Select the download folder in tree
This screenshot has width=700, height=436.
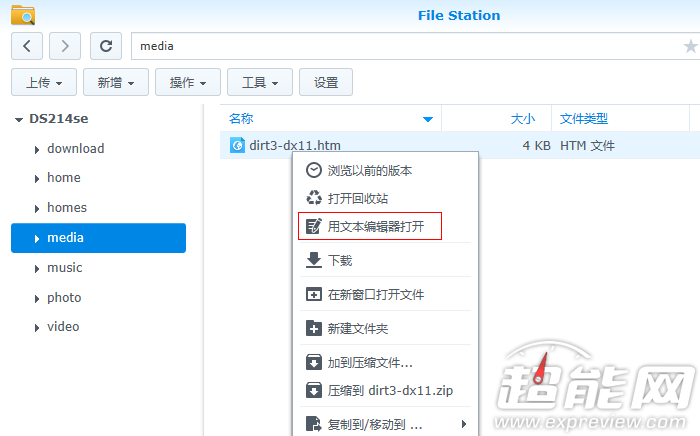click(75, 148)
